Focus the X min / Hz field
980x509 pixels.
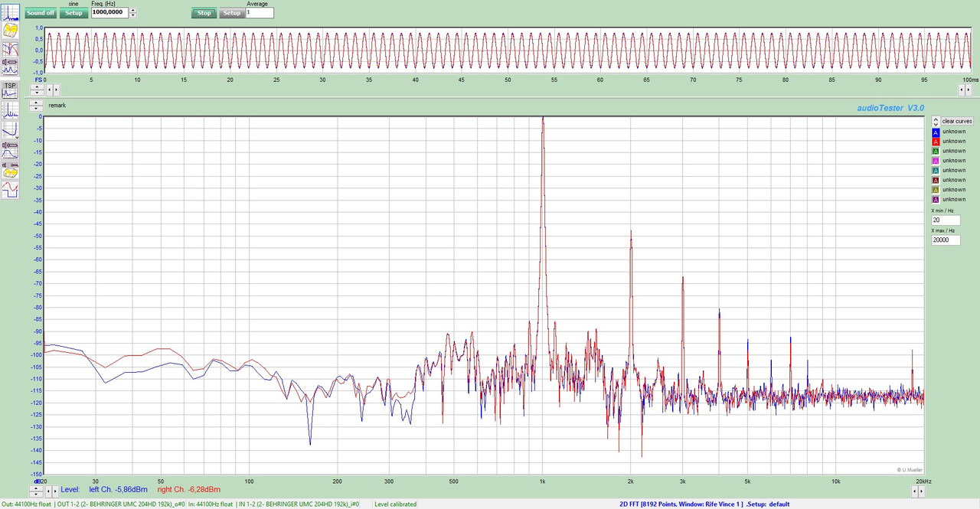[946, 220]
